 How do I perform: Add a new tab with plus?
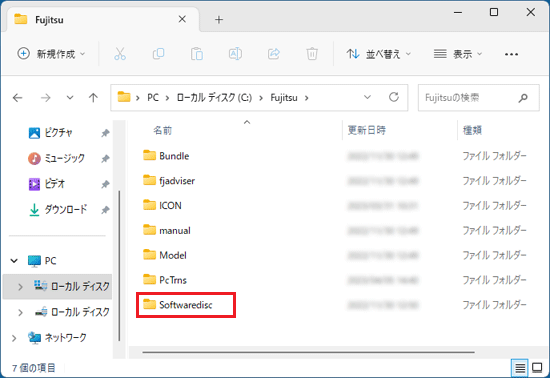pyautogui.click(x=219, y=20)
